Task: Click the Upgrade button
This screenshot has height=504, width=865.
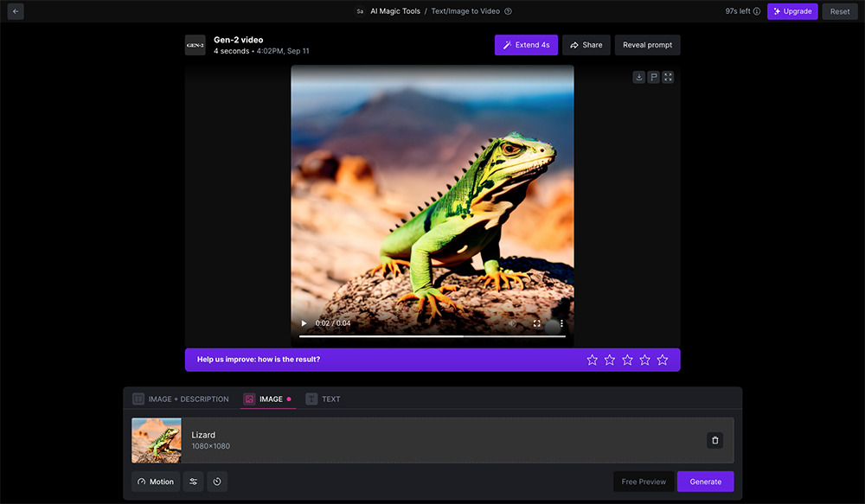Action: 792,11
